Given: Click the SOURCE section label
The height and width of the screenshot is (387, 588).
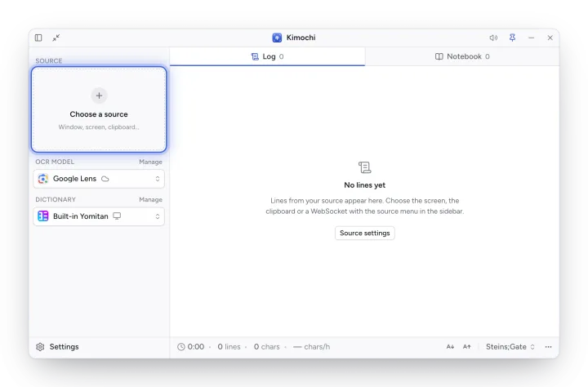Looking at the screenshot, I should click(x=49, y=60).
